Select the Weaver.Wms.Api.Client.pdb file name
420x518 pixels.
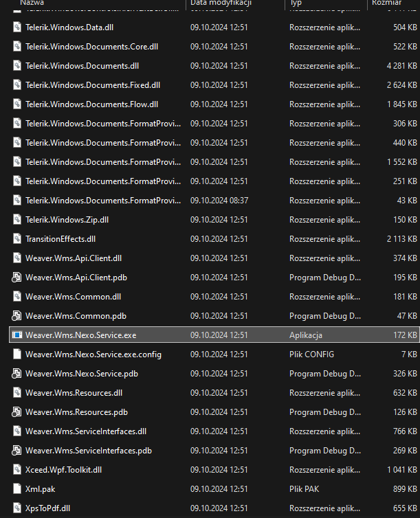pyautogui.click(x=76, y=278)
